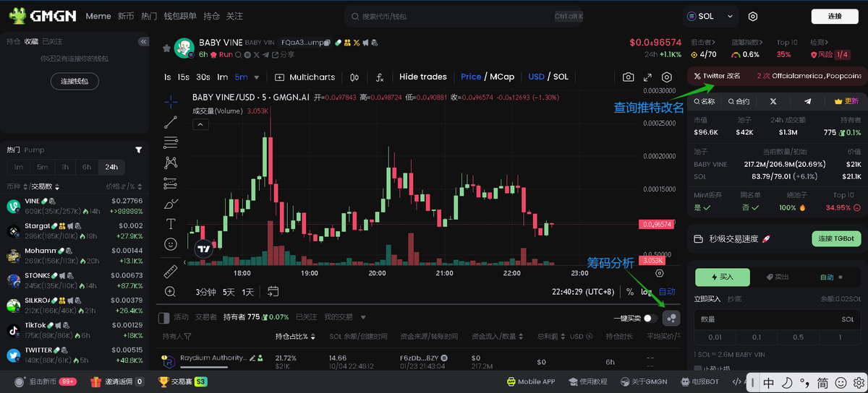
Task: Select the ruler measure tool
Action: click(x=171, y=271)
